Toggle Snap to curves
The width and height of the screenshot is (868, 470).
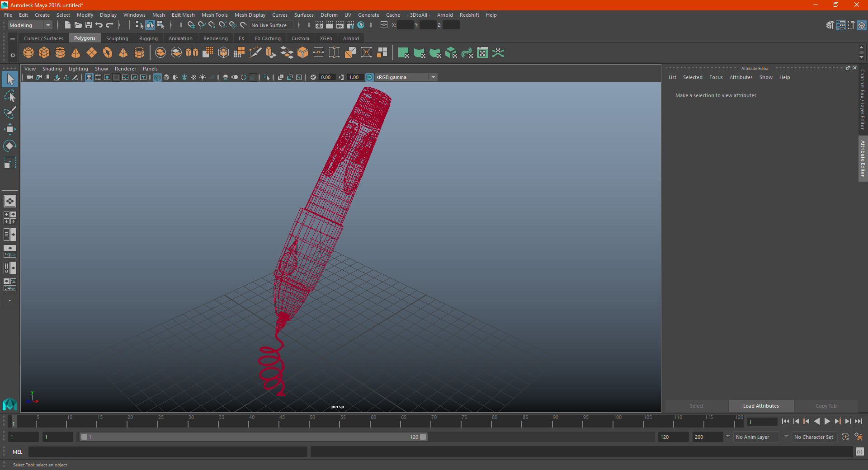click(202, 25)
